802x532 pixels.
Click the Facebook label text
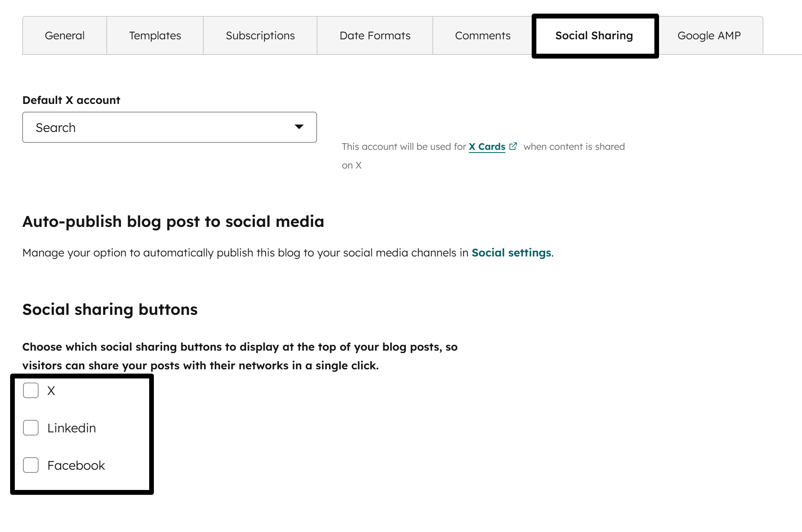76,465
